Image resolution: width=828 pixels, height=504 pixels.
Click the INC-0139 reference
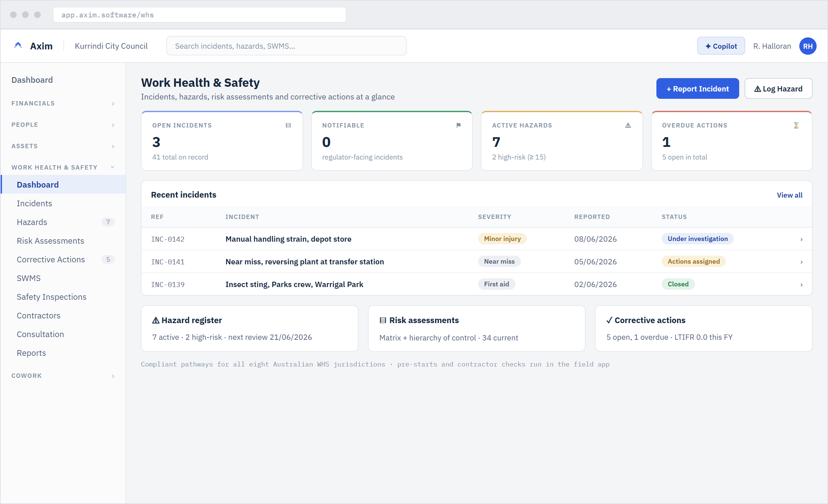pyautogui.click(x=168, y=285)
